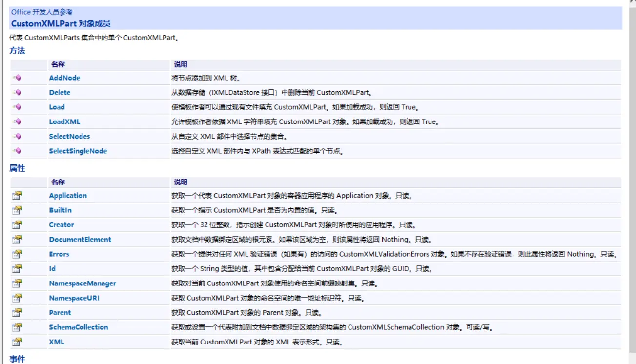Image resolution: width=636 pixels, height=364 pixels.
Task: Click the 方法 section heading
Action: 17,51
